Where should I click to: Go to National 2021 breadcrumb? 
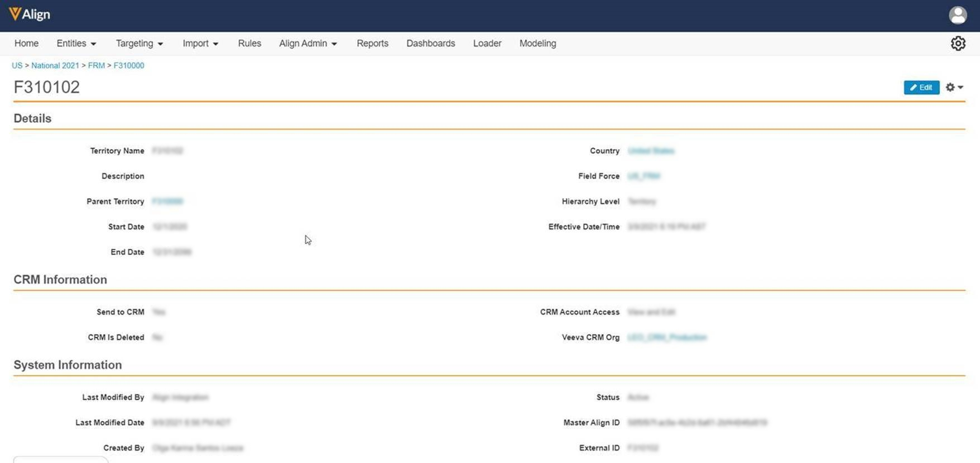pos(55,65)
